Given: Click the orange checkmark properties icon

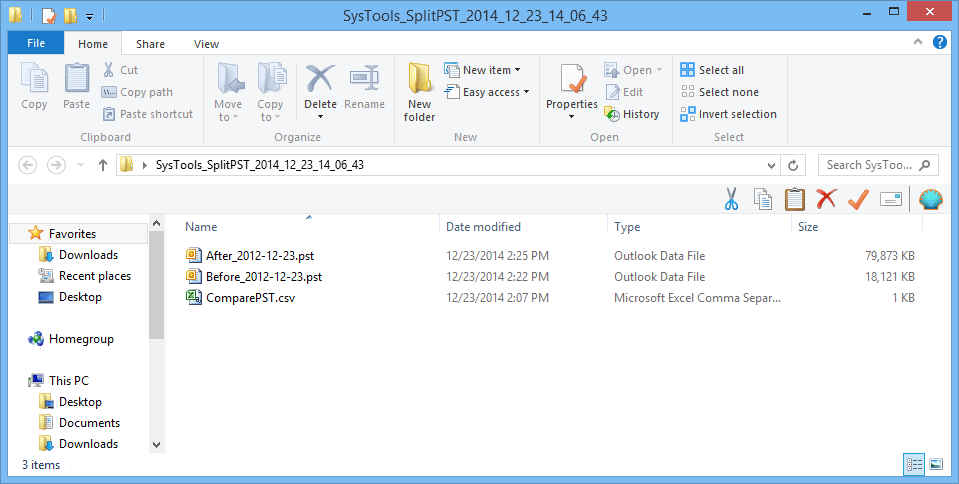Looking at the screenshot, I should [858, 199].
